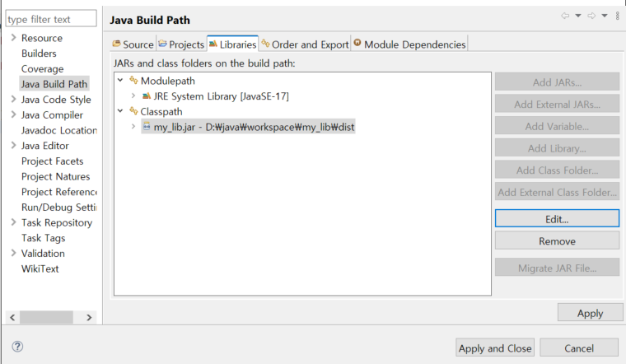The height and width of the screenshot is (364, 626).
Task: Select Java Build Path in sidebar
Action: pyautogui.click(x=54, y=84)
